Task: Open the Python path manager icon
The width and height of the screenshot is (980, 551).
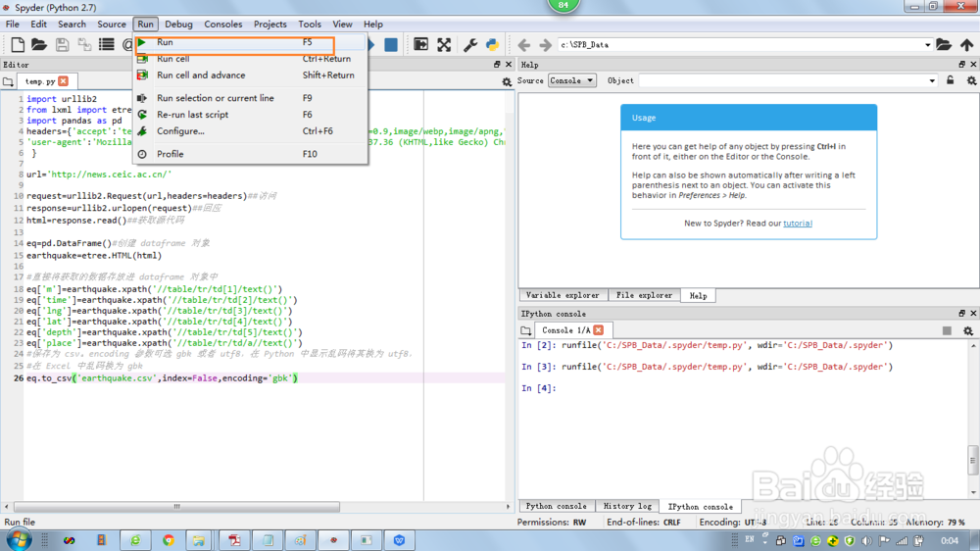Action: (x=493, y=44)
